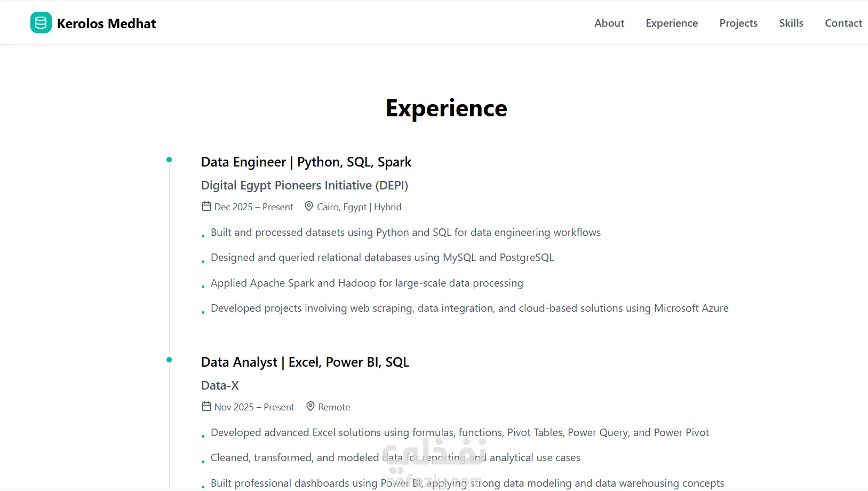Click the Data Analyst job title heading
The height and width of the screenshot is (491, 868).
pyautogui.click(x=305, y=362)
